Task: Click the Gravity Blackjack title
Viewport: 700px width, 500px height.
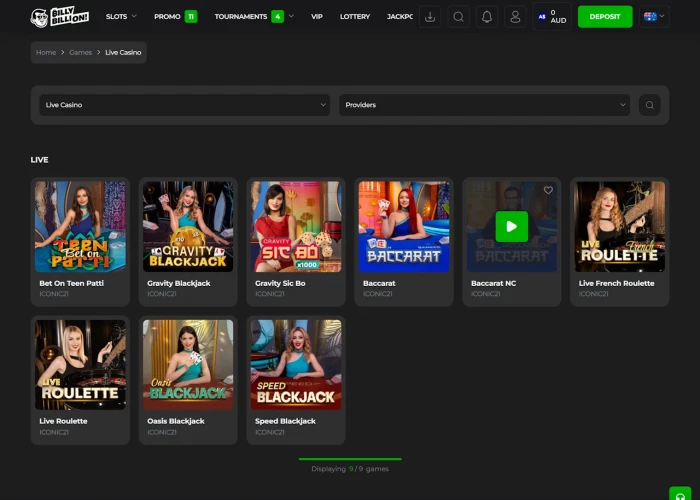Action: pos(179,283)
